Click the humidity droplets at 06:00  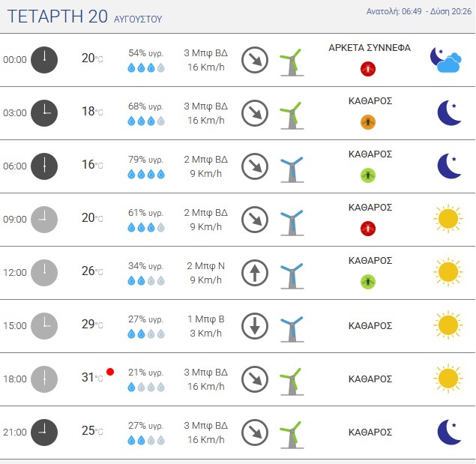tap(146, 175)
